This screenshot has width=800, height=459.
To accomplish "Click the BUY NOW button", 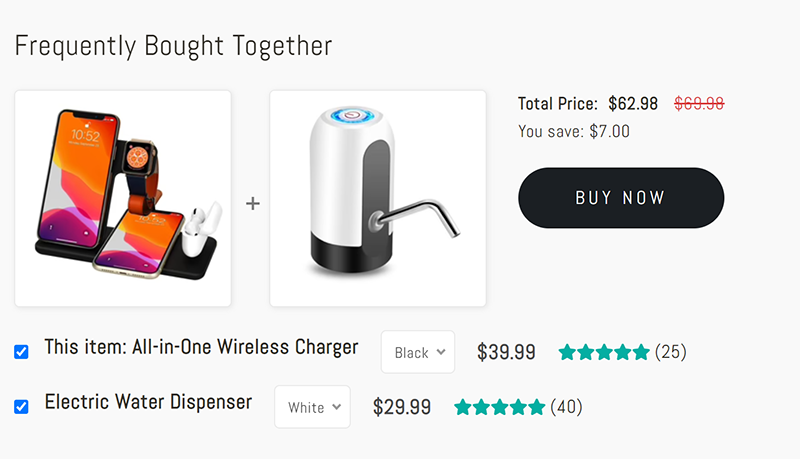I will [621, 198].
